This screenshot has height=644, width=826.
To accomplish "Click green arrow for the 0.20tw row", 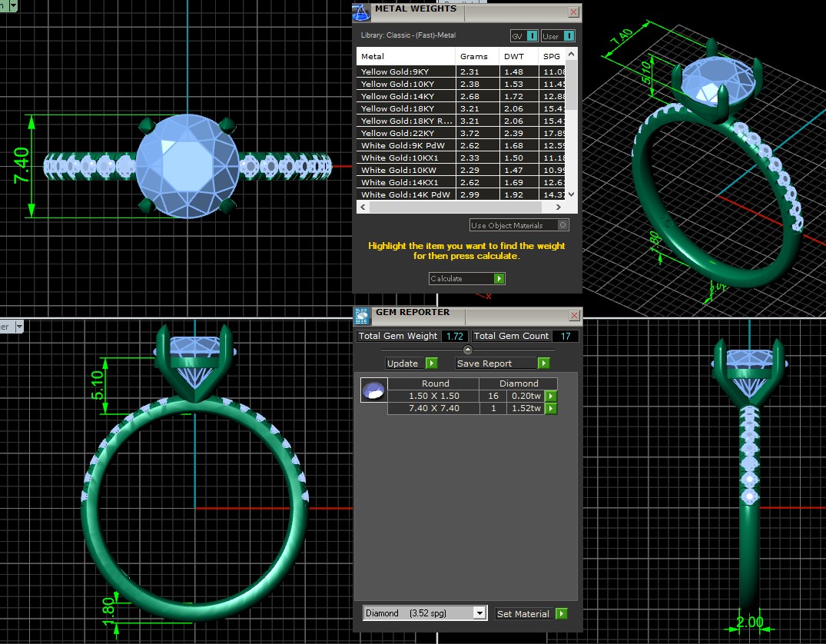I will (551, 397).
